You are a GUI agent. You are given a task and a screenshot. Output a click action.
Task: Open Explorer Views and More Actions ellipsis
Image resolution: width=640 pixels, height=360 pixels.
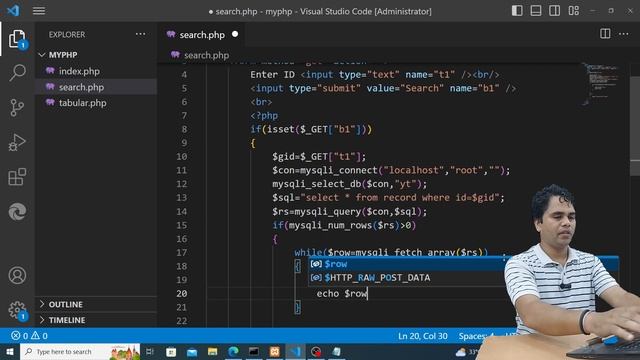point(140,34)
